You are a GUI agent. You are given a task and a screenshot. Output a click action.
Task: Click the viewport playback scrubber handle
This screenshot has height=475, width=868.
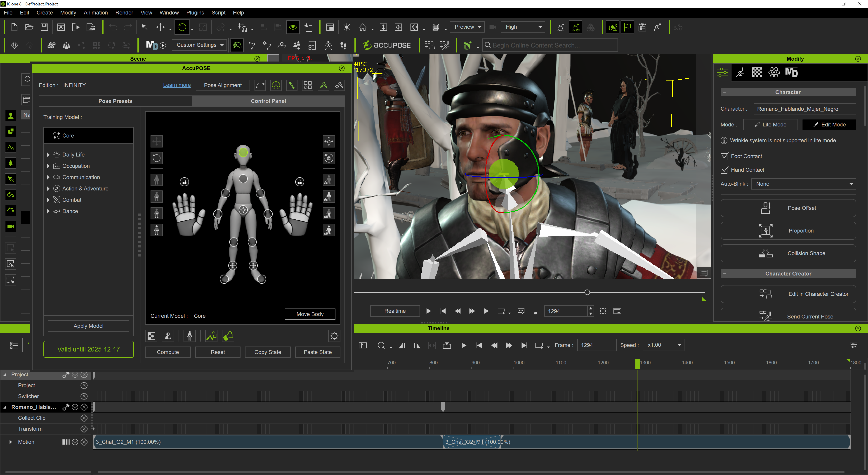click(587, 292)
